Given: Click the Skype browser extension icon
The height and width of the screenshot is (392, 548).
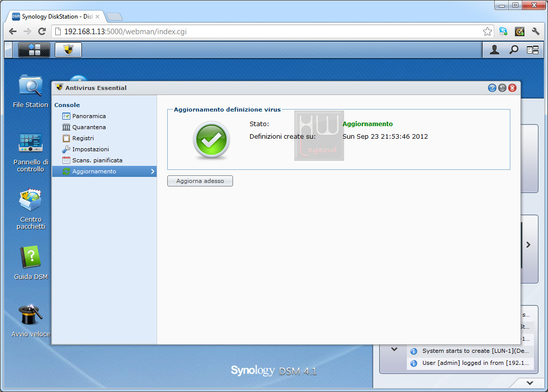Looking at the screenshot, I should coord(503,32).
